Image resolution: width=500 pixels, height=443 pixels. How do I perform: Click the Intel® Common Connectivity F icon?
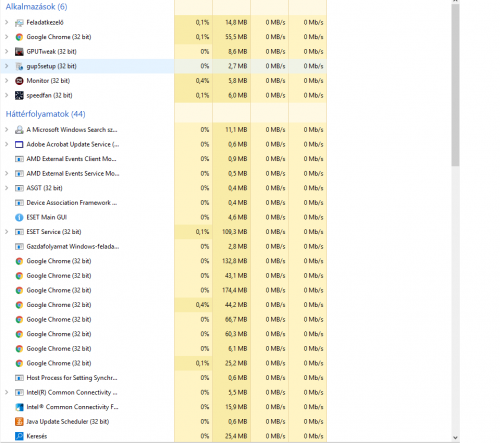[19, 407]
